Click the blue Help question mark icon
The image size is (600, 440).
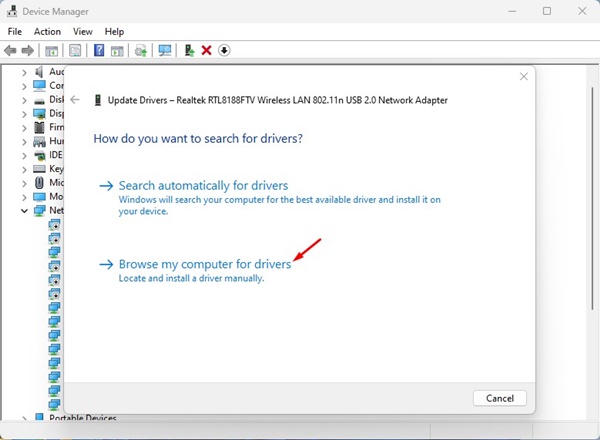[x=99, y=50]
